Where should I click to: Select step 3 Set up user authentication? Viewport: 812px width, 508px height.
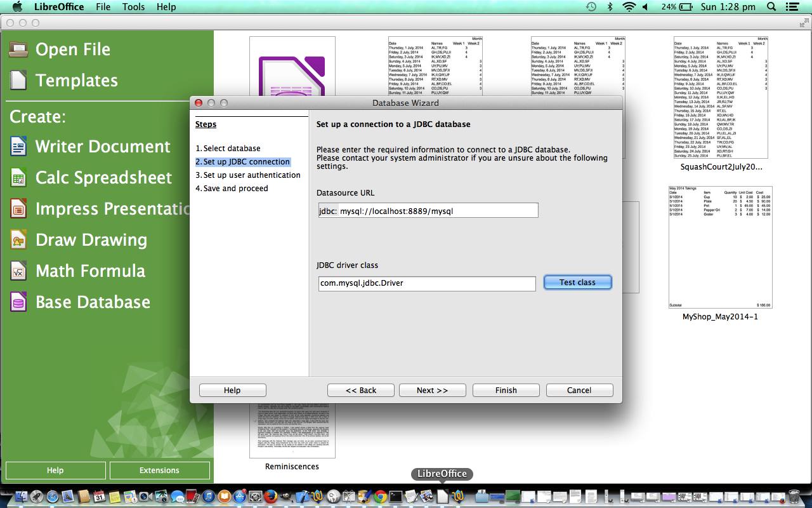point(248,175)
